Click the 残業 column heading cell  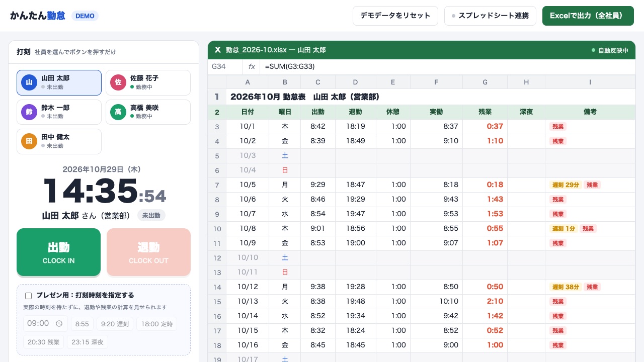click(x=485, y=112)
